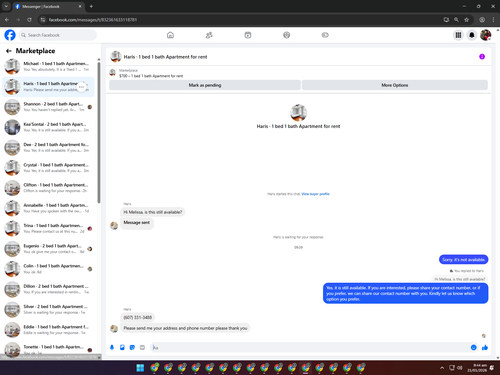Screen dimensions: 500x375
Task: Open the Dillon 2 bed 1 bath conversation
Action: click(x=48, y=289)
